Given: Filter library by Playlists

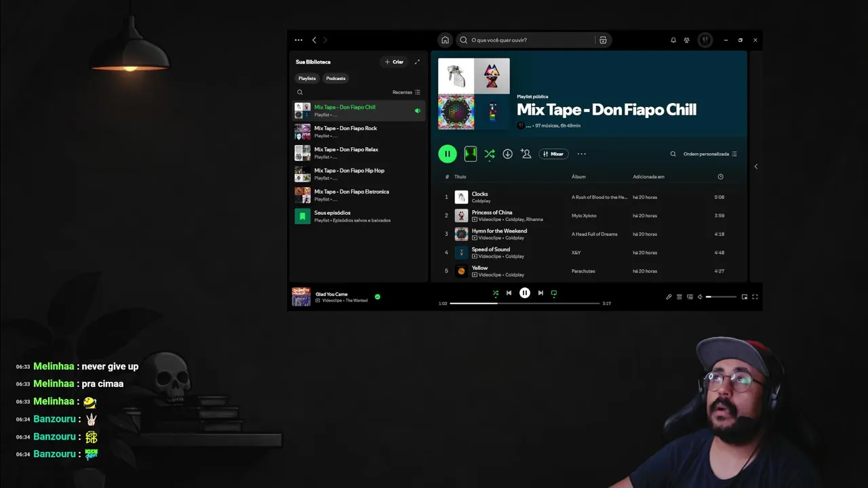Looking at the screenshot, I should tap(307, 78).
